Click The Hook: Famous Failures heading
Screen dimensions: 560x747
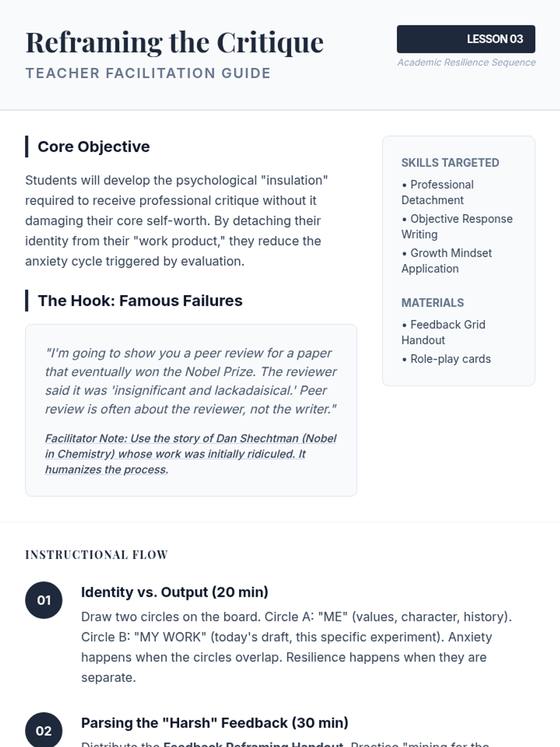pos(140,301)
